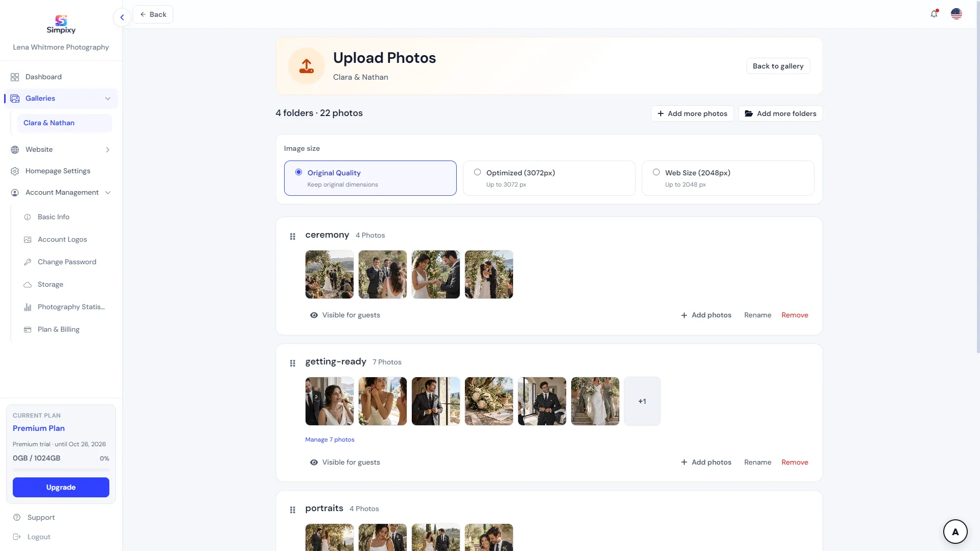Collapse the Galleries menu chevron
Image resolution: width=980 pixels, height=551 pixels.
(x=108, y=99)
